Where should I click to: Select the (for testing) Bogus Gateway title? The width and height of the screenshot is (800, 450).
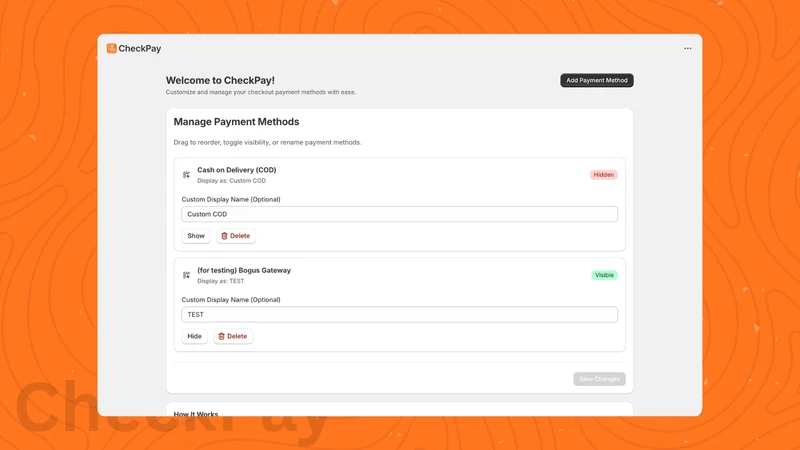point(244,270)
